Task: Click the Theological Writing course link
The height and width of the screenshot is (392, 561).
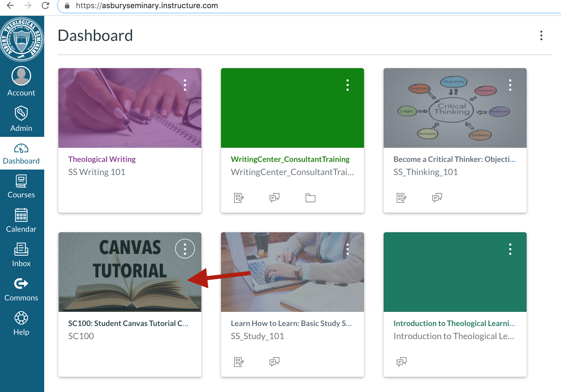Action: tap(102, 159)
